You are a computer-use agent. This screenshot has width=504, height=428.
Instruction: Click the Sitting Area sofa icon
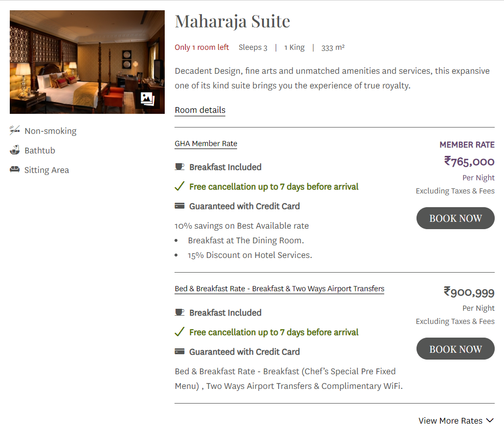click(x=15, y=170)
